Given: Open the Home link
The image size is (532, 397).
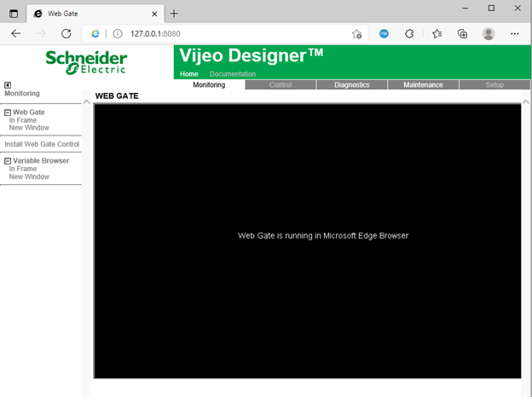Looking at the screenshot, I should click(x=189, y=74).
